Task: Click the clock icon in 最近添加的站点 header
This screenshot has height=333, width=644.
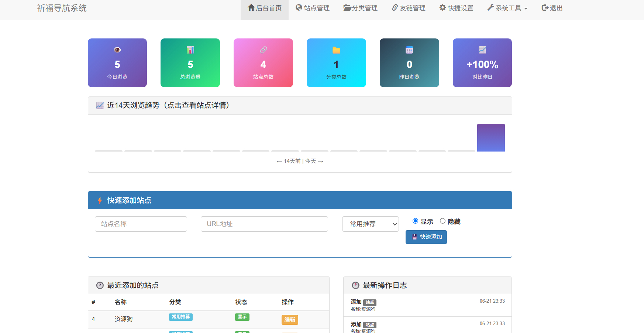Action: [x=100, y=285]
